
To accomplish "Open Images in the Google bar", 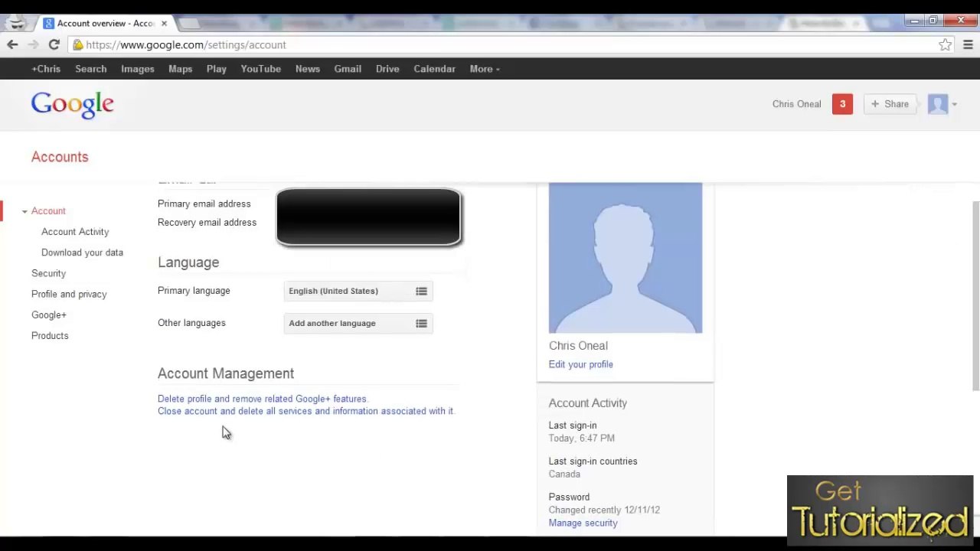I will coord(138,69).
